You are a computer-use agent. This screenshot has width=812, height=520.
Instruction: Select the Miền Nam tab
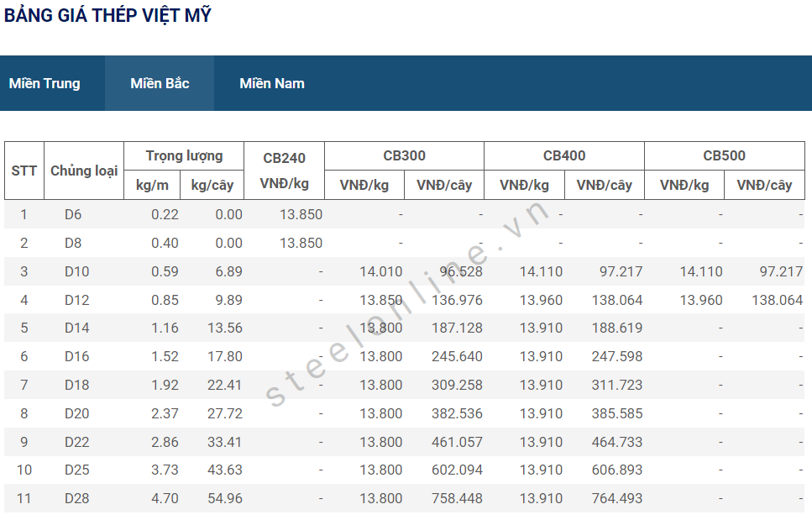tap(272, 83)
